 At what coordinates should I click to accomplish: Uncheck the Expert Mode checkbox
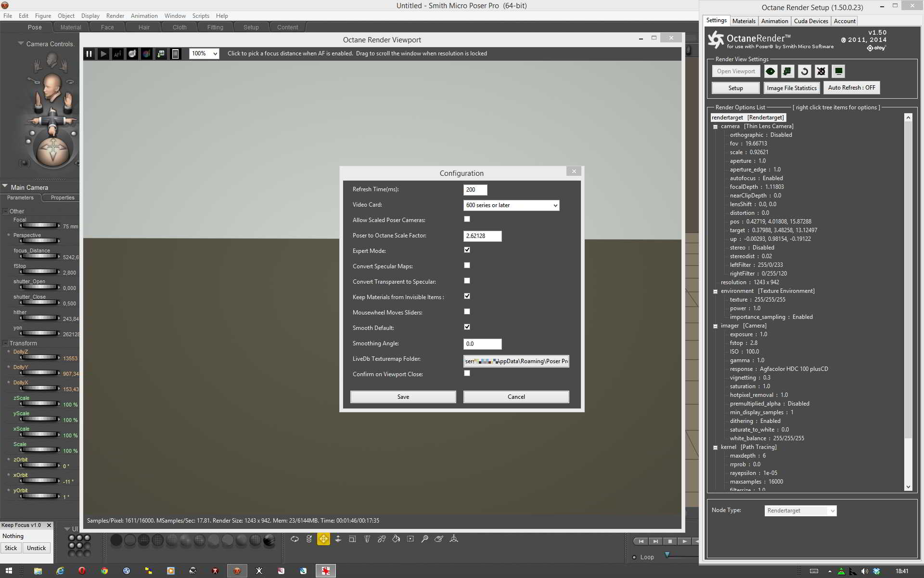pyautogui.click(x=467, y=250)
